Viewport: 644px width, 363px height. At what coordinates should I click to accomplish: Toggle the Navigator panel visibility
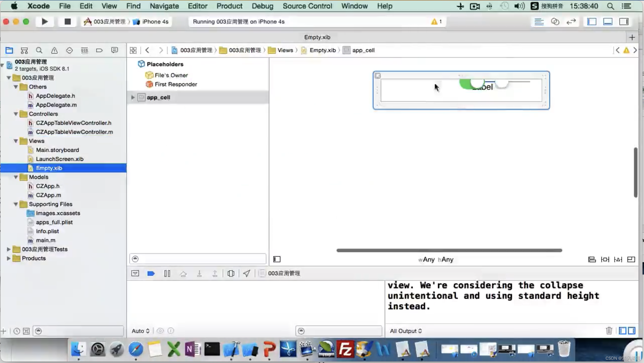(592, 22)
